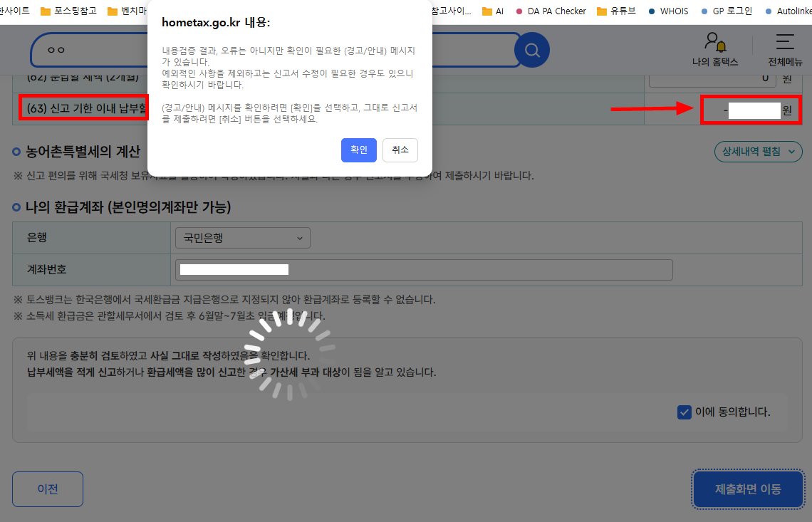Click the (63) tax amount field
The image size is (812, 522).
[x=751, y=110]
